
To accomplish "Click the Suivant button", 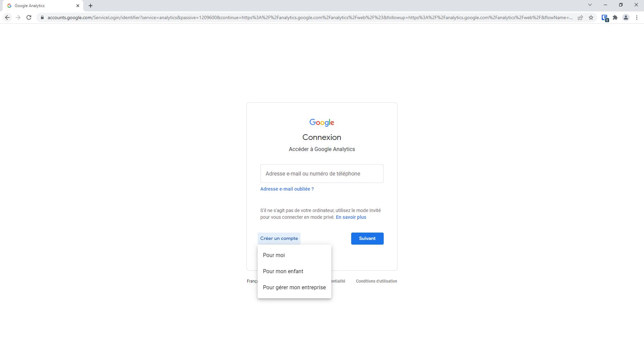I will coord(367,239).
